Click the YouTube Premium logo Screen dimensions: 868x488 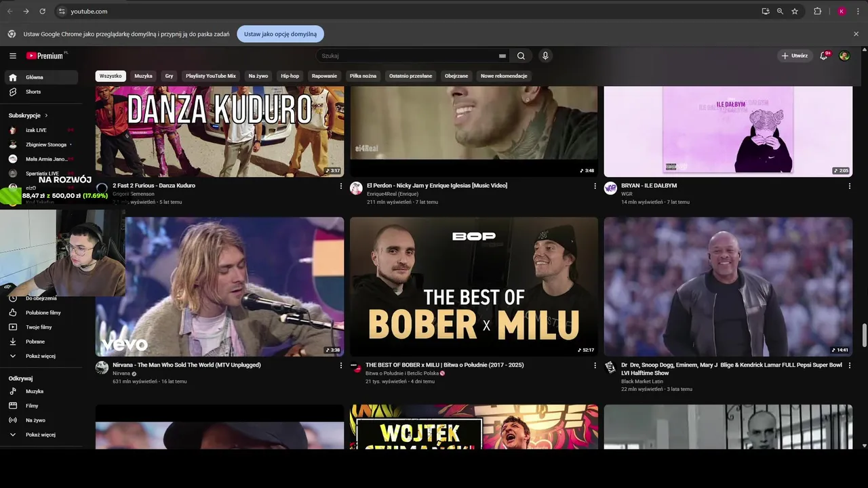point(45,56)
